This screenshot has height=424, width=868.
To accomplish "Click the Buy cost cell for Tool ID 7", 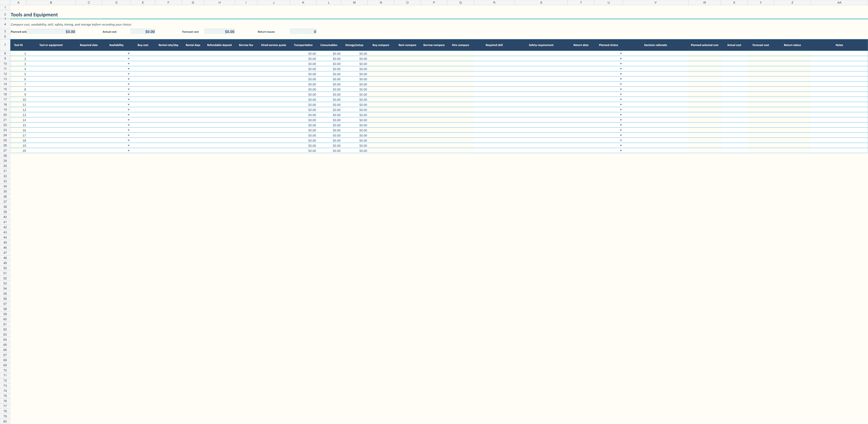I will 143,84.
